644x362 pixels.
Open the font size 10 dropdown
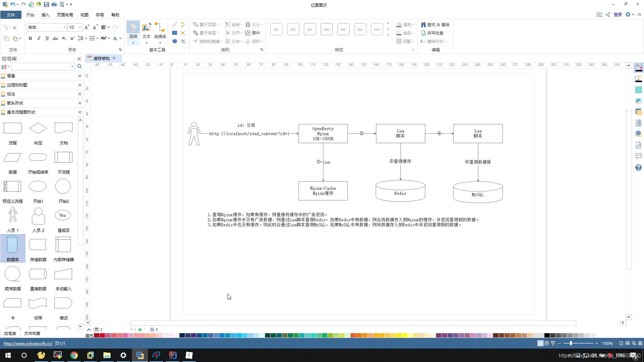pyautogui.click(x=80, y=27)
